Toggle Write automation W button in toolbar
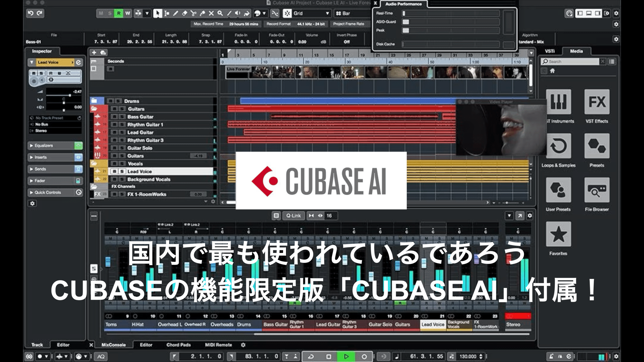Image resolution: width=644 pixels, height=362 pixels. point(128,13)
